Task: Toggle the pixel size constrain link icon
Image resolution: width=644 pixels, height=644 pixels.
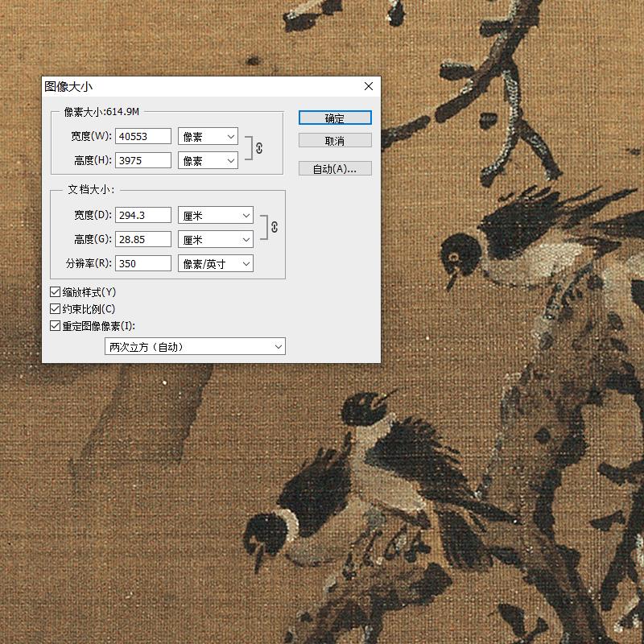Action: coord(259,148)
